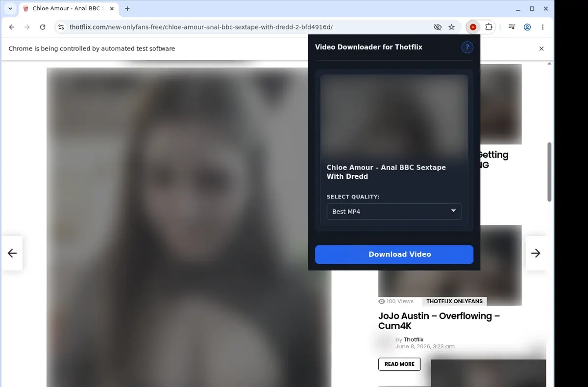Click the large blurred main post image

click(x=189, y=227)
